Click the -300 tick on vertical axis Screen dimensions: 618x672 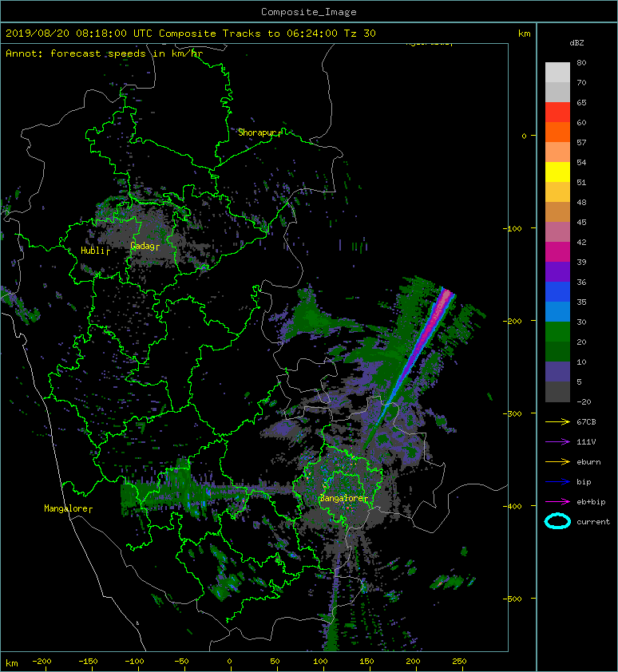tap(512, 413)
